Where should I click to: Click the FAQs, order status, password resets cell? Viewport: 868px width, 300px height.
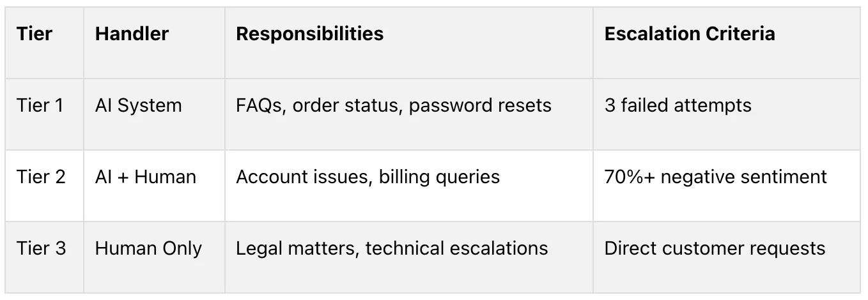(409, 114)
